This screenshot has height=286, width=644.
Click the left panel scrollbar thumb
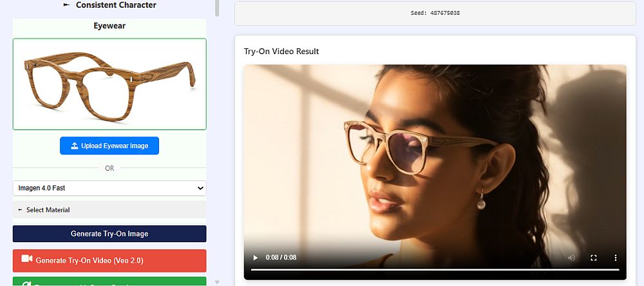pos(217,8)
